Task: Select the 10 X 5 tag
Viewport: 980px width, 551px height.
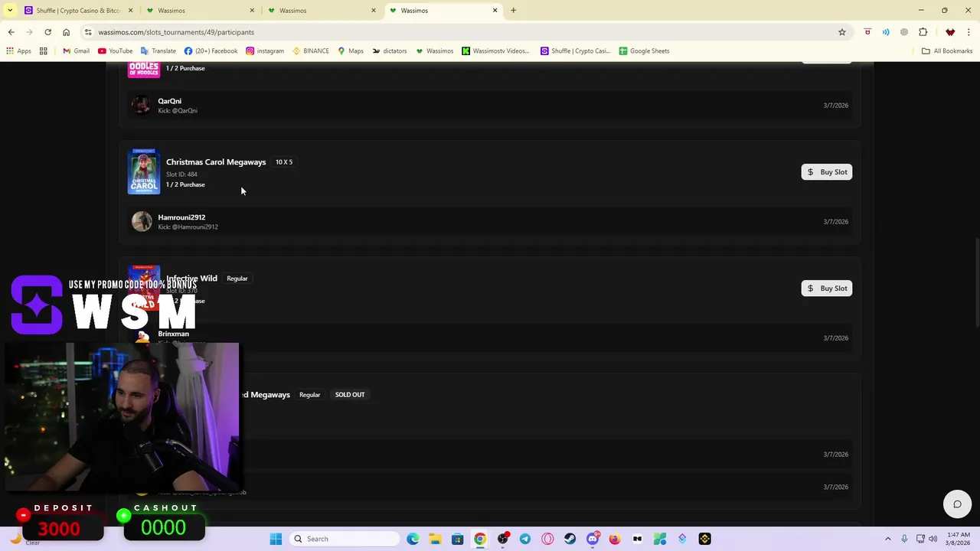Action: pyautogui.click(x=284, y=162)
